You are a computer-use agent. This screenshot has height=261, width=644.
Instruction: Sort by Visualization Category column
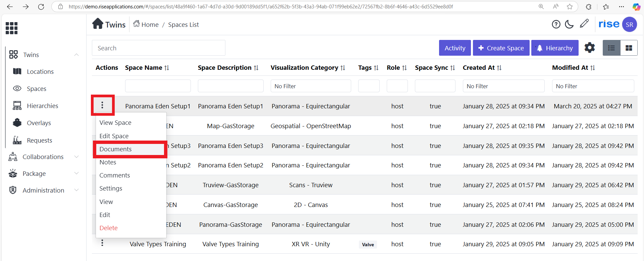(x=343, y=68)
